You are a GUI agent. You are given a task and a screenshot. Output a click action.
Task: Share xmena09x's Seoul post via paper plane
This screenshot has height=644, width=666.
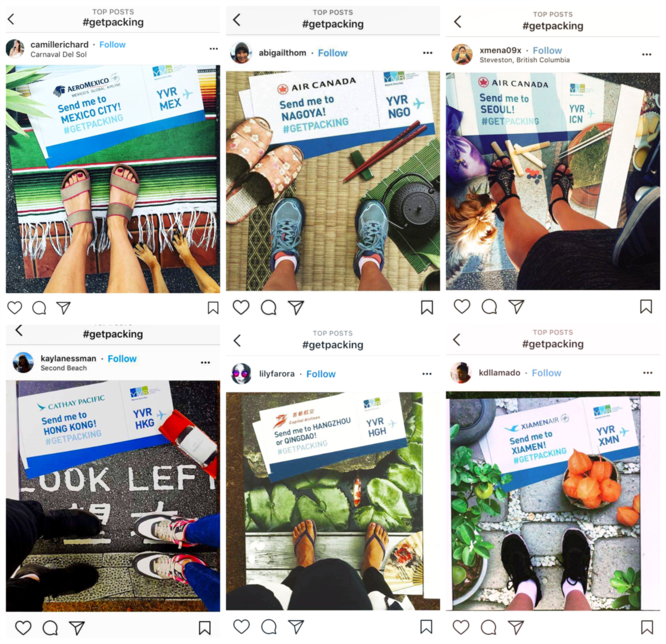click(516, 307)
